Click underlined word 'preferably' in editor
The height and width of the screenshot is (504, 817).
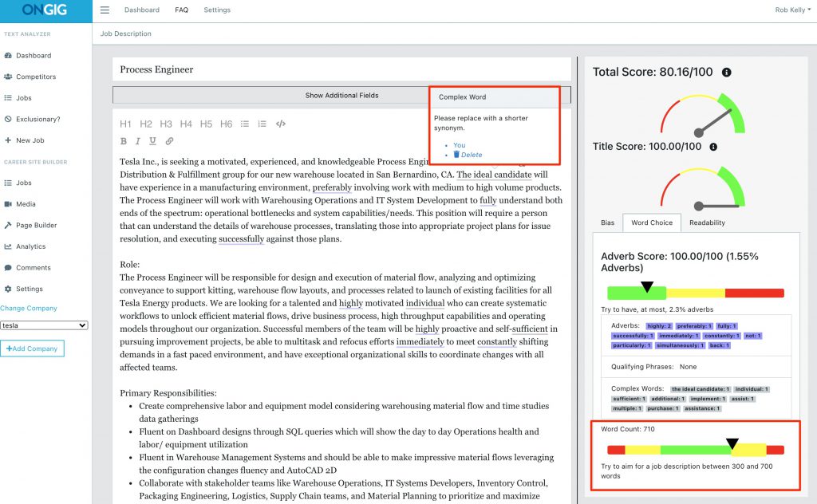click(332, 187)
